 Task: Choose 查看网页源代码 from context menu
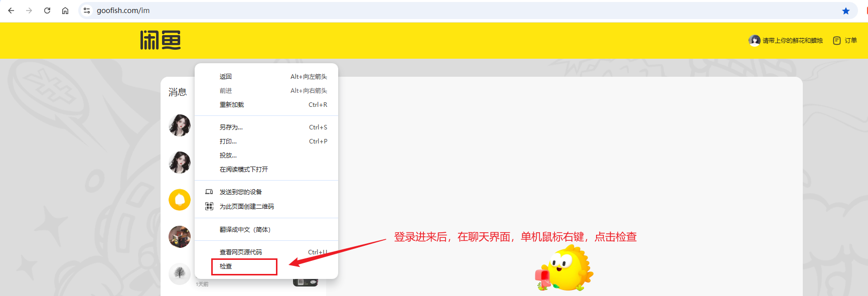241,252
